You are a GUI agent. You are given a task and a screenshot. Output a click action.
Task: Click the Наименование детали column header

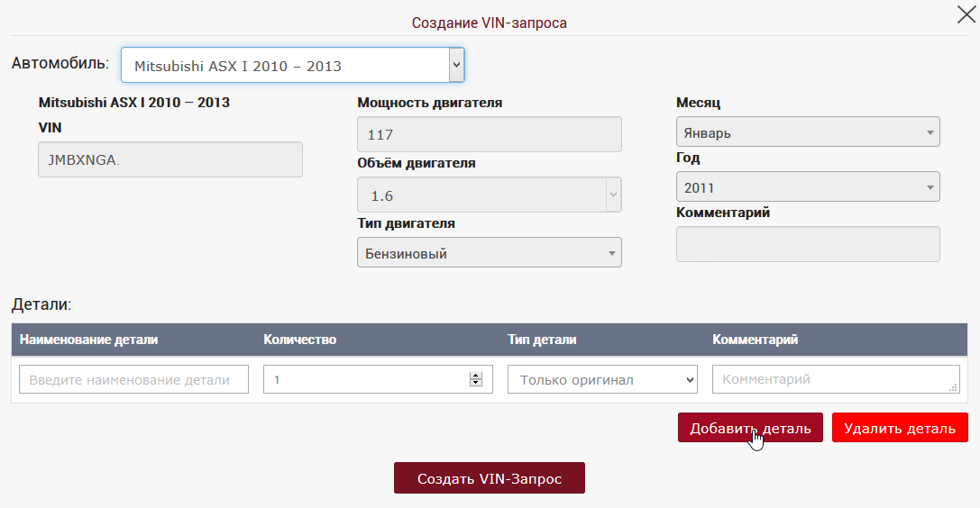(x=88, y=340)
